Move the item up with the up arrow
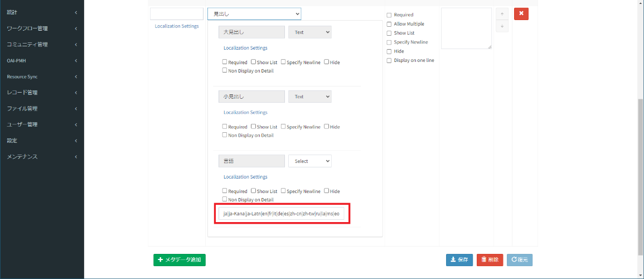Screen dimensions: 644x279 502,14
